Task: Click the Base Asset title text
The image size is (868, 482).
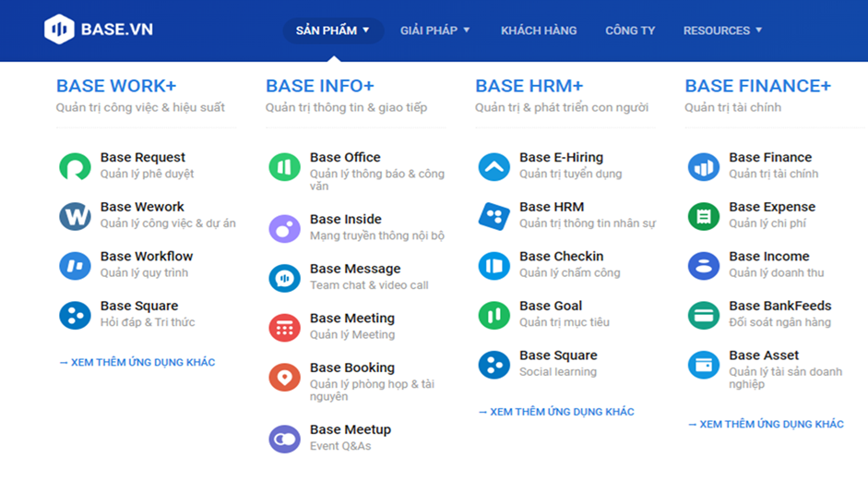Action: (x=764, y=355)
